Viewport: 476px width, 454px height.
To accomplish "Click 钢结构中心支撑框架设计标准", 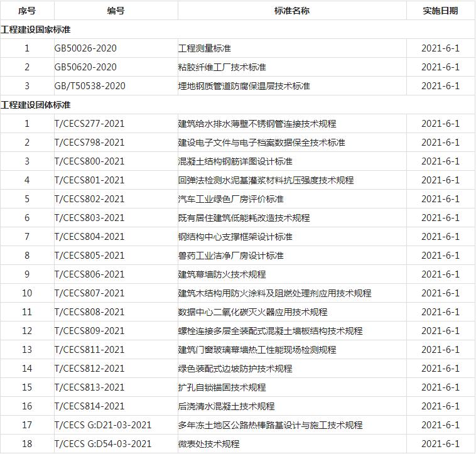I will 235,236.
